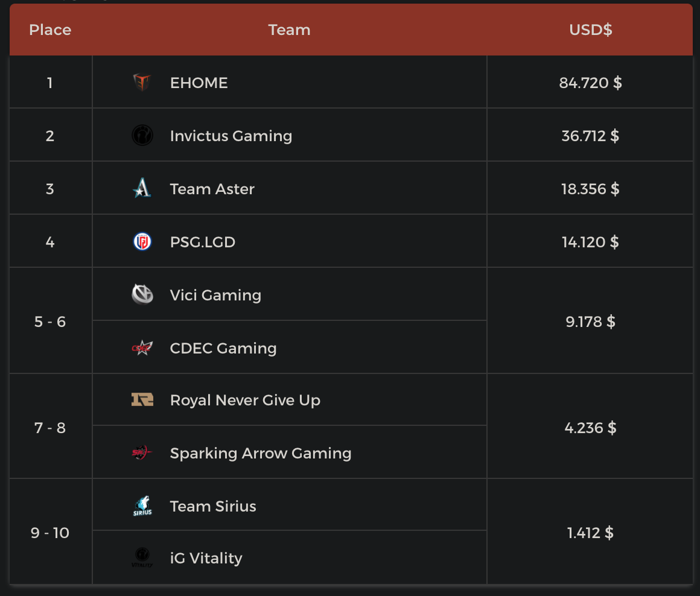
Task: Click the CDEC Gaming logo
Action: point(142,348)
